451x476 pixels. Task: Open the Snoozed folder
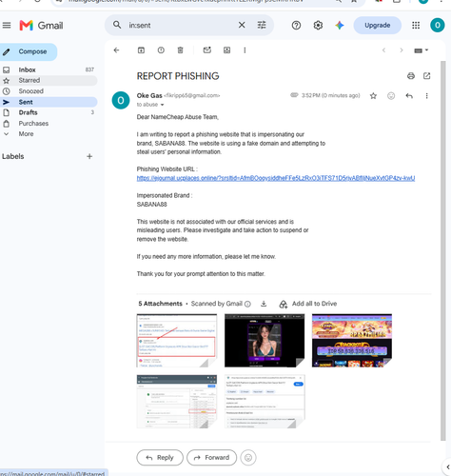point(49,91)
